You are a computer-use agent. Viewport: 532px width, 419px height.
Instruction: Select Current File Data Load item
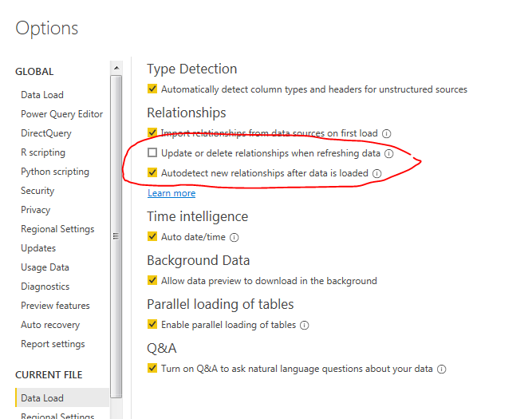(62, 397)
